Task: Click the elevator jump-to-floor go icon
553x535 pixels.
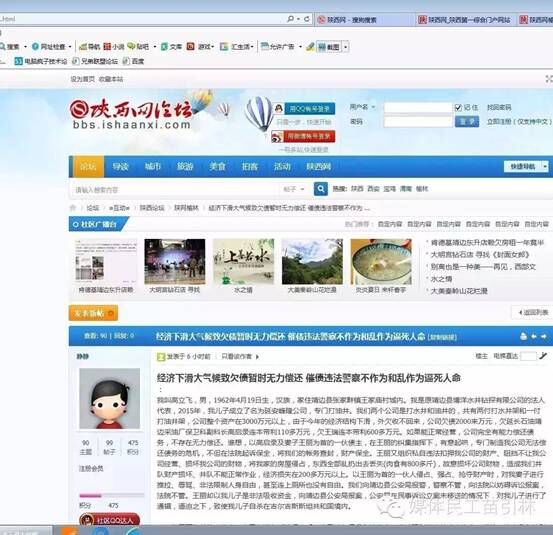Action: click(543, 356)
